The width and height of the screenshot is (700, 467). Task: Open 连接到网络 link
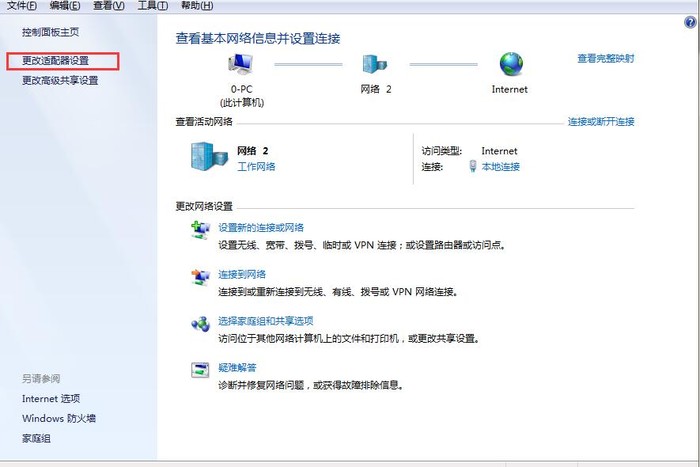242,275
